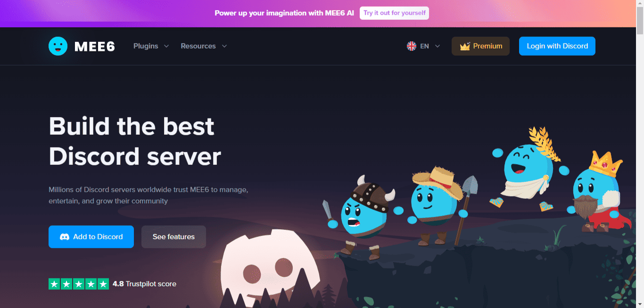
Task: Click the language selector chevron
Action: tap(438, 46)
